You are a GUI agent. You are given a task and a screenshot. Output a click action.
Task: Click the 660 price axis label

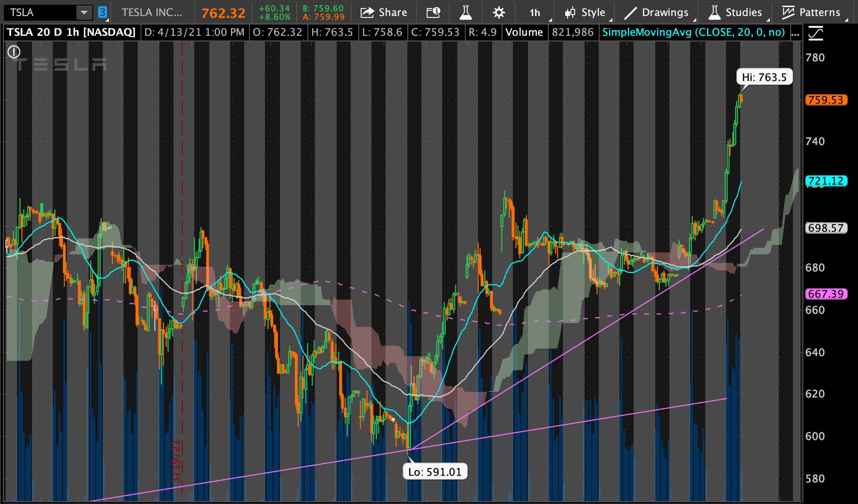(x=815, y=310)
